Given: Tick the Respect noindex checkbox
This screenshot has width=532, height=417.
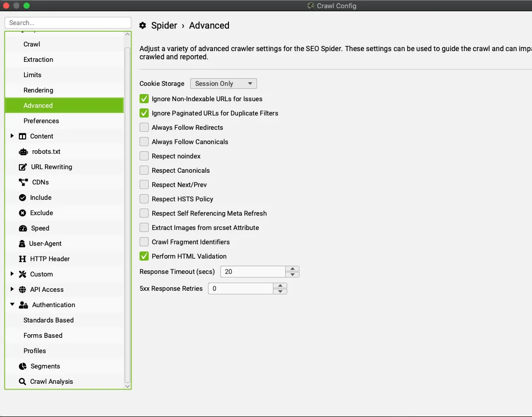Looking at the screenshot, I should point(144,156).
